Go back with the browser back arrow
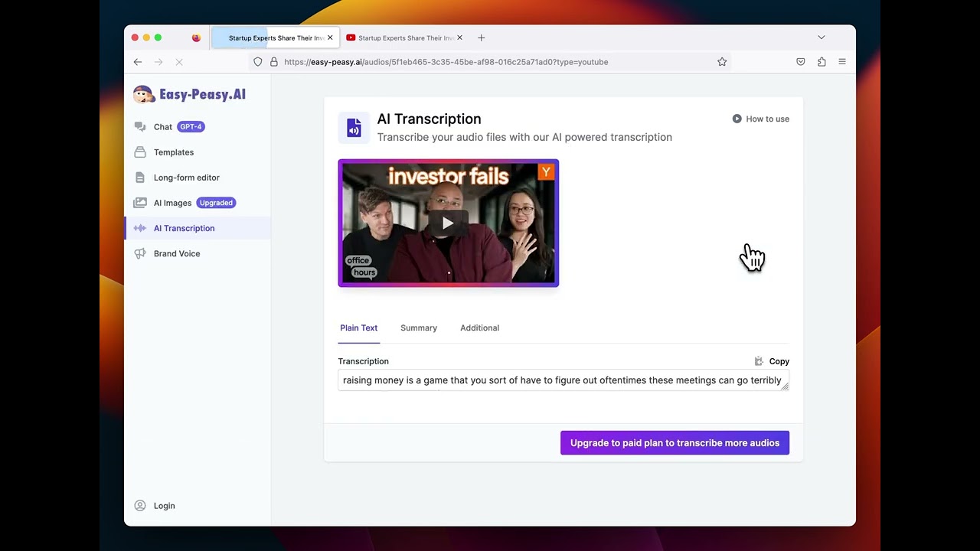 pos(138,62)
